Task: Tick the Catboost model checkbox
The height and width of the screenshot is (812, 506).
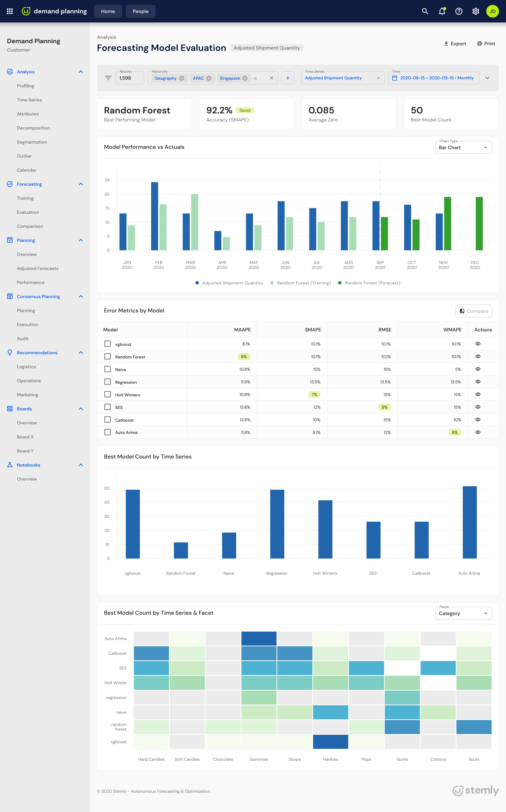Action: (107, 420)
